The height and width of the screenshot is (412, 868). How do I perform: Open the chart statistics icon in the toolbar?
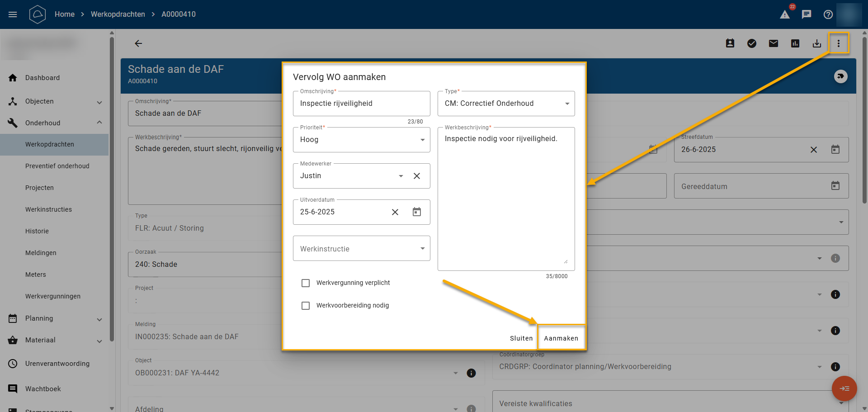[x=795, y=43]
